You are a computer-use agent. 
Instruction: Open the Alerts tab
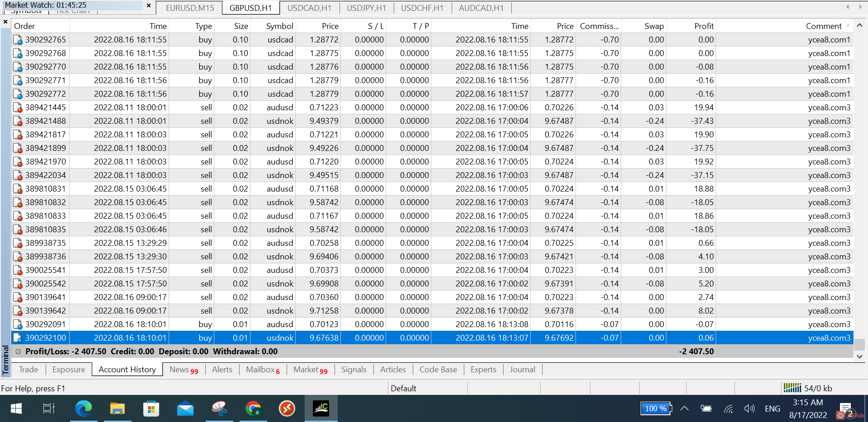(222, 370)
